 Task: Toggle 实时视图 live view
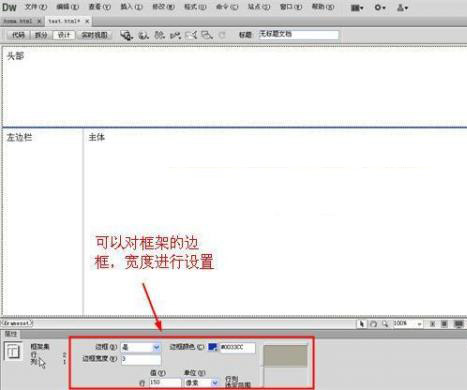[94, 35]
